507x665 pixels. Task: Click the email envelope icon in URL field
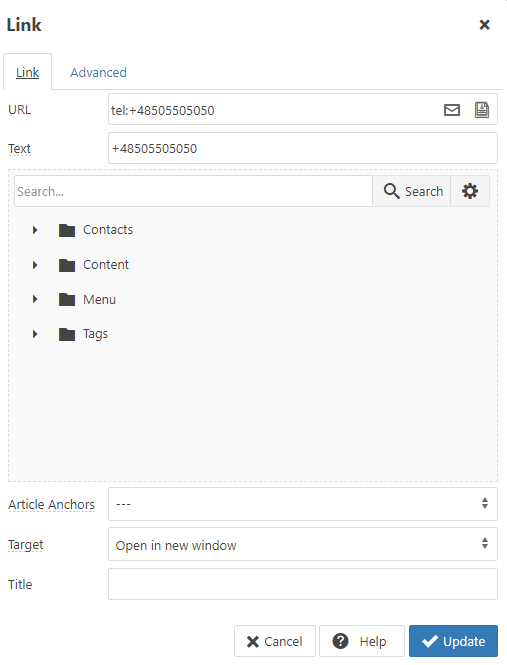(x=451, y=110)
